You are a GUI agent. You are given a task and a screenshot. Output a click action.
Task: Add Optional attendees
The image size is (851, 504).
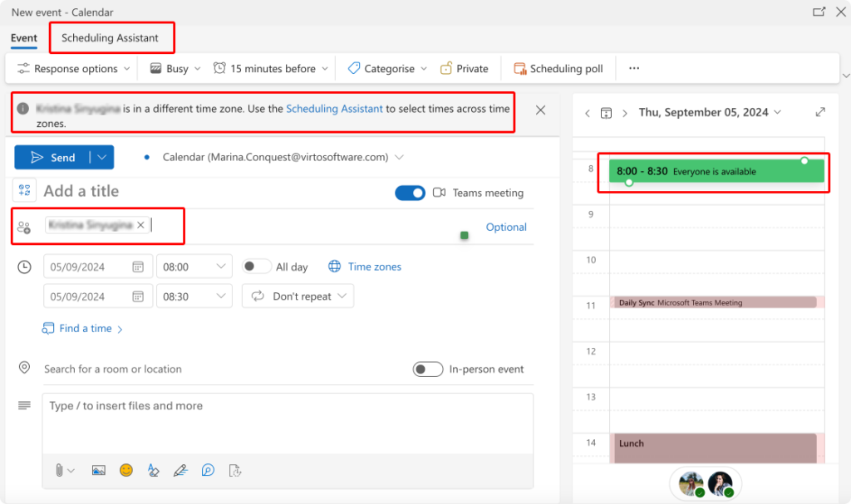[x=506, y=227]
